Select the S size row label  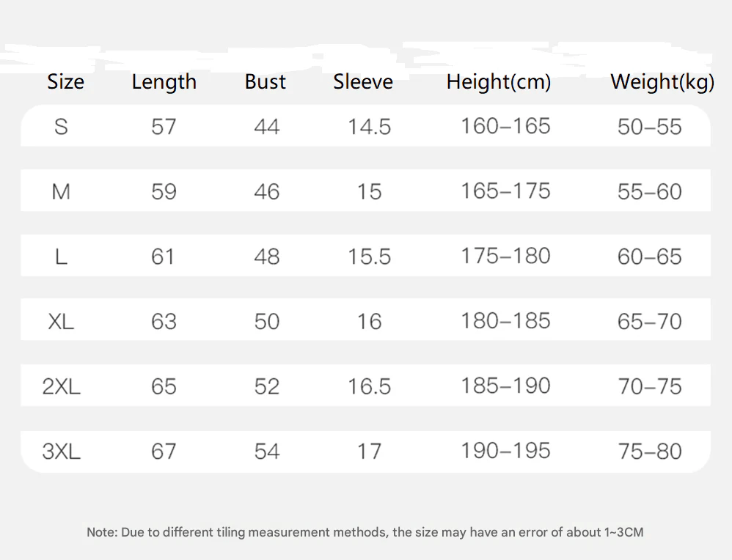pyautogui.click(x=61, y=127)
